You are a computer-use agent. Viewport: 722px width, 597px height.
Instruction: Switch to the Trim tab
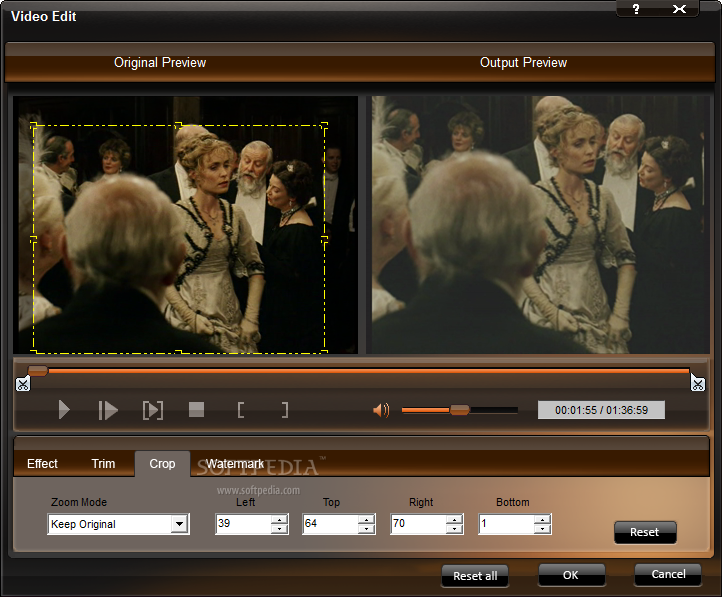(103, 464)
